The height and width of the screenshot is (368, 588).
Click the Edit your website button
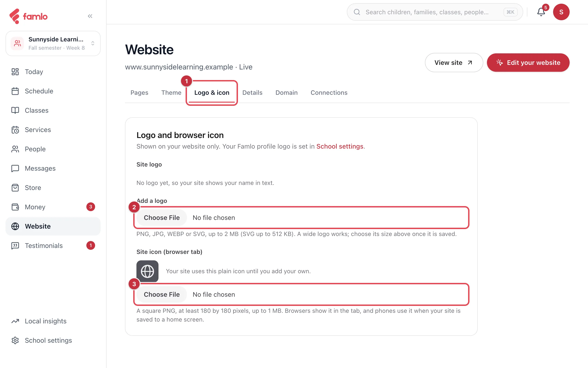click(528, 63)
